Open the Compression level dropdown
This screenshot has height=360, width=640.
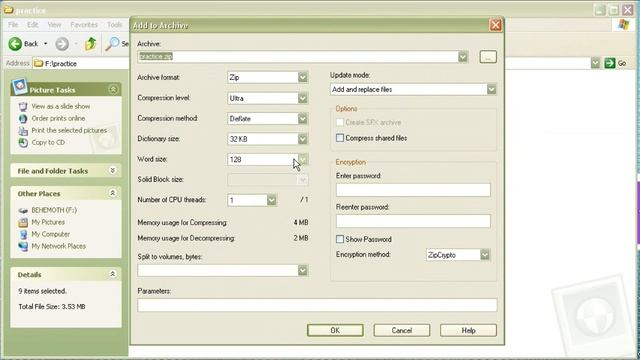point(302,98)
